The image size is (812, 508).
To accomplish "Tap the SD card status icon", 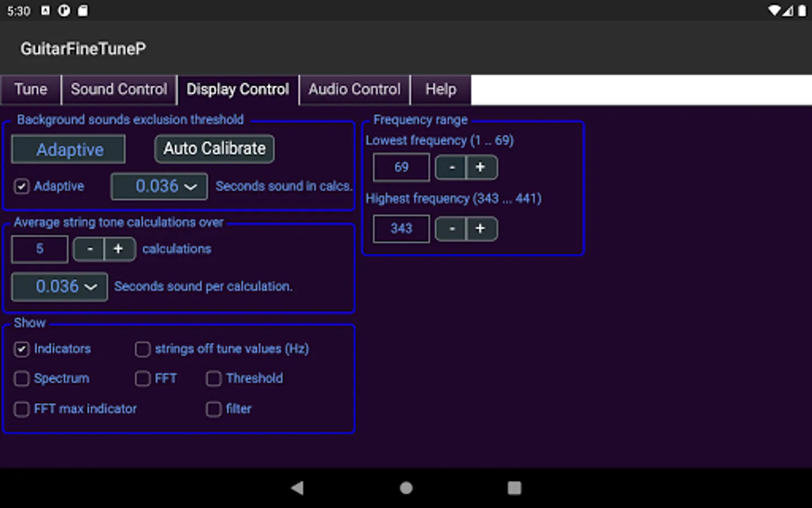I will (82, 11).
